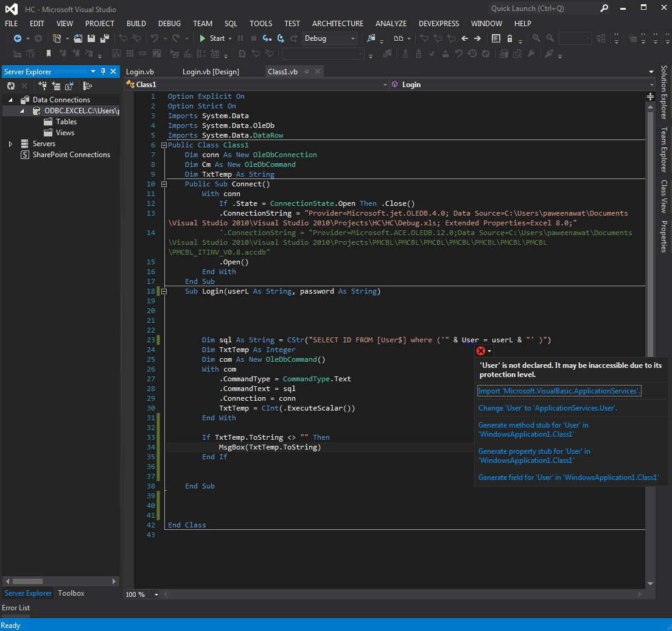This screenshot has height=631, width=672.
Task: Click the Open File folder icon
Action: tap(78, 38)
